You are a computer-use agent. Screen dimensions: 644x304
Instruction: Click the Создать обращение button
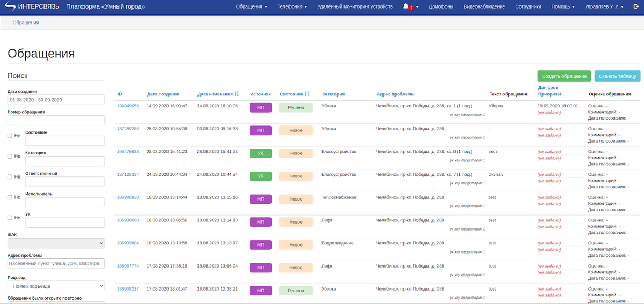[564, 76]
